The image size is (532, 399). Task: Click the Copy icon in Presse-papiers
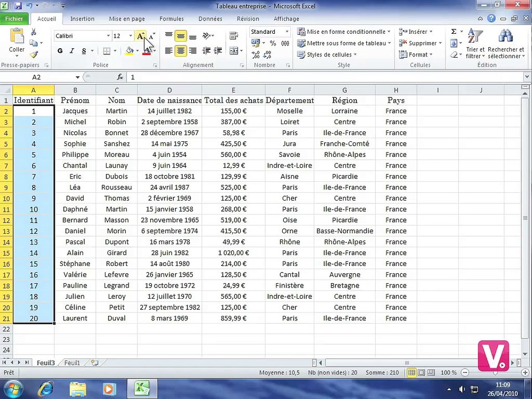pos(34,43)
